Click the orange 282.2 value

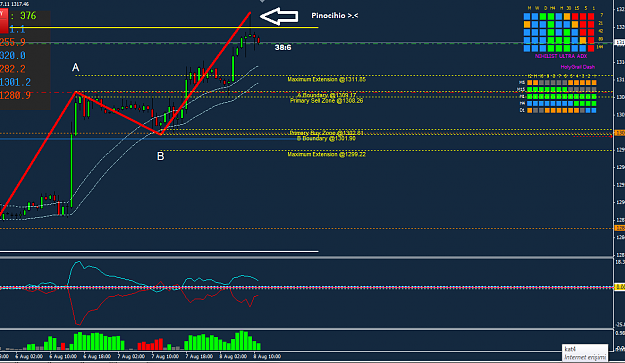click(x=13, y=69)
